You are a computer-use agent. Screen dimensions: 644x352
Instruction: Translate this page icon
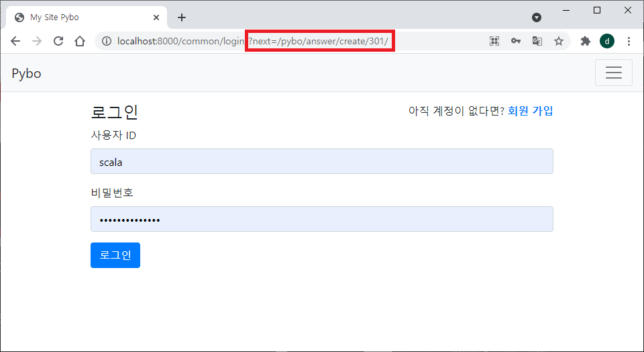click(x=537, y=41)
